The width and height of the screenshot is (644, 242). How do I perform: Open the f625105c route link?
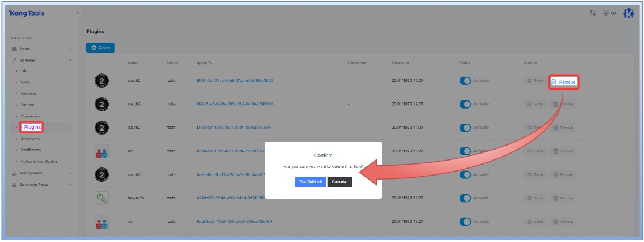pyautogui.click(x=235, y=81)
